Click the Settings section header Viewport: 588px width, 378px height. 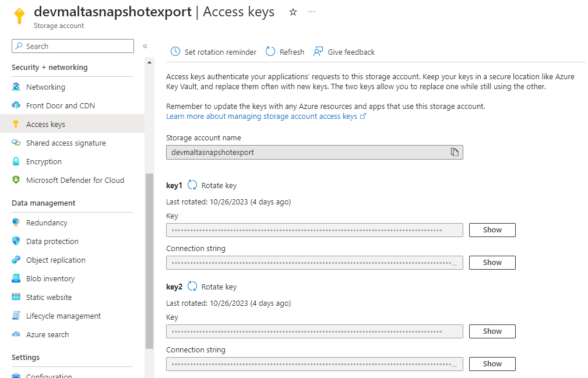pyautogui.click(x=26, y=358)
